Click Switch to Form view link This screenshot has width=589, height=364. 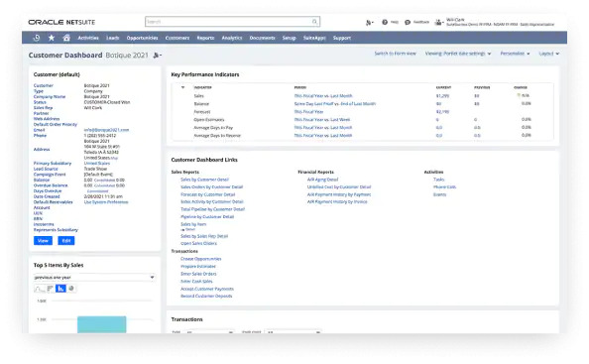coord(396,54)
